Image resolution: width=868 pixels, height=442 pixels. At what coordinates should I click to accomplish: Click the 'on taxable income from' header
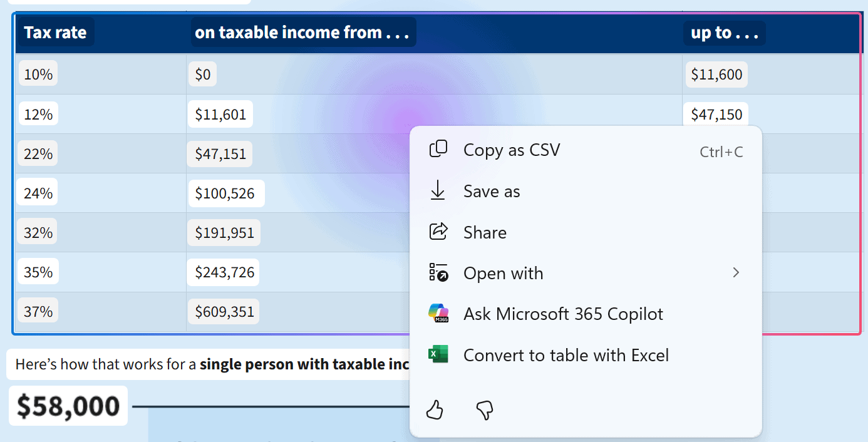coord(302,33)
